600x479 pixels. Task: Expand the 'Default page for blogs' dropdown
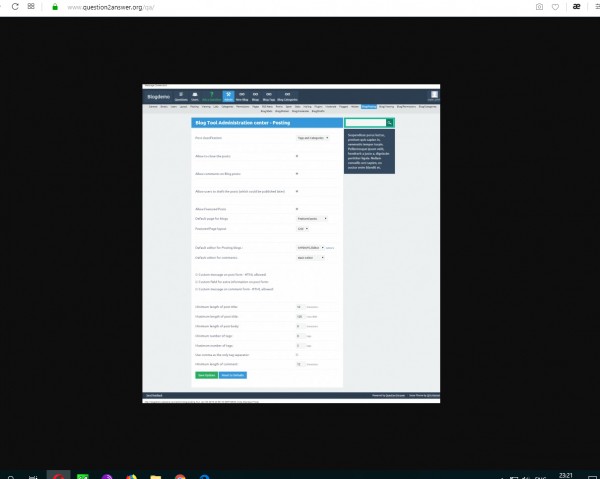coord(312,218)
